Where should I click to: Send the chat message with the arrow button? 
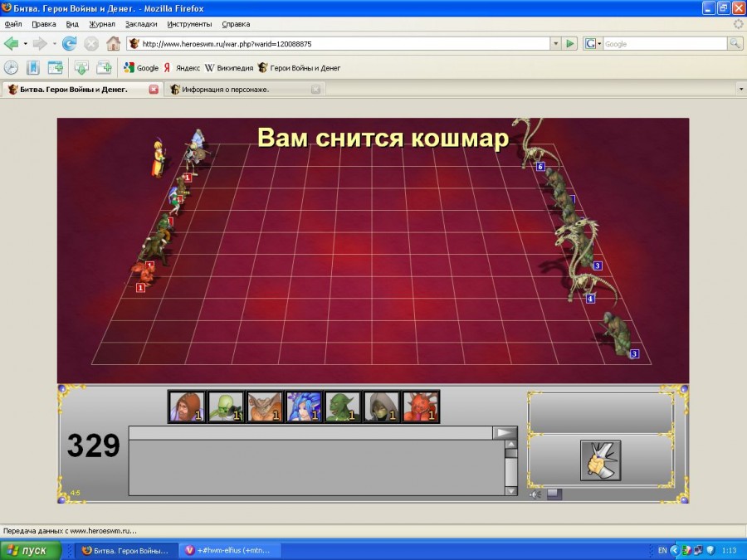point(505,432)
